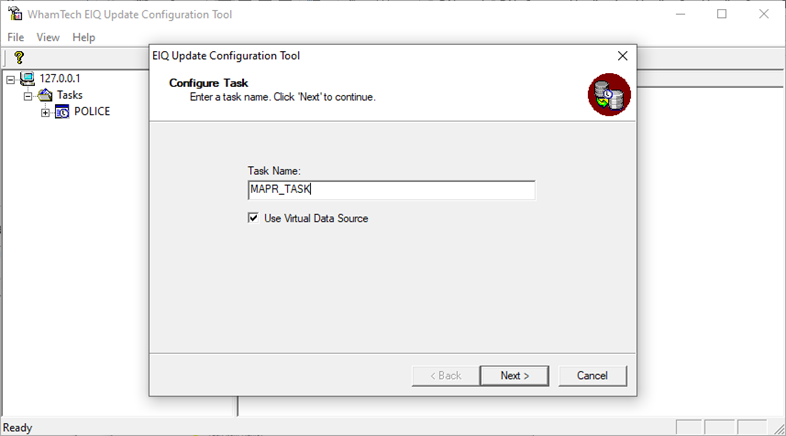Click the database wizard icon in dialog header

click(x=609, y=95)
